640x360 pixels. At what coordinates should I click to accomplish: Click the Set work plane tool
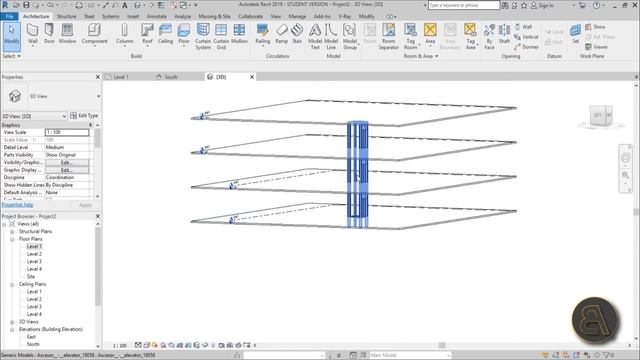pyautogui.click(x=575, y=34)
